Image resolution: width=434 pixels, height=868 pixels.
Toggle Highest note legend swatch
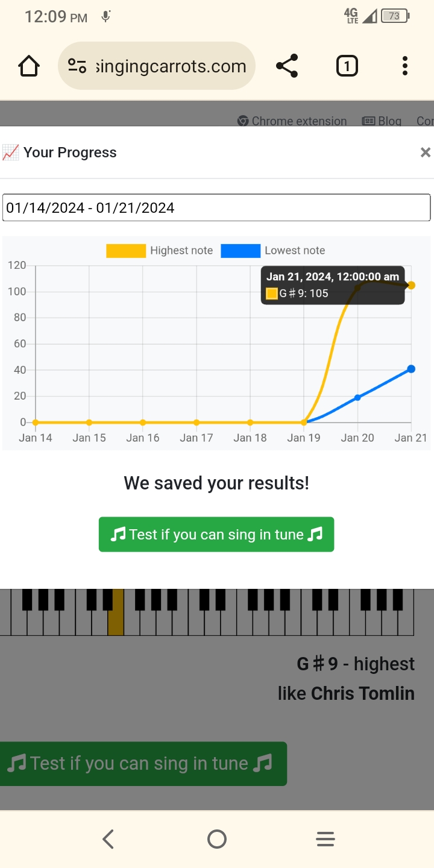(x=126, y=251)
